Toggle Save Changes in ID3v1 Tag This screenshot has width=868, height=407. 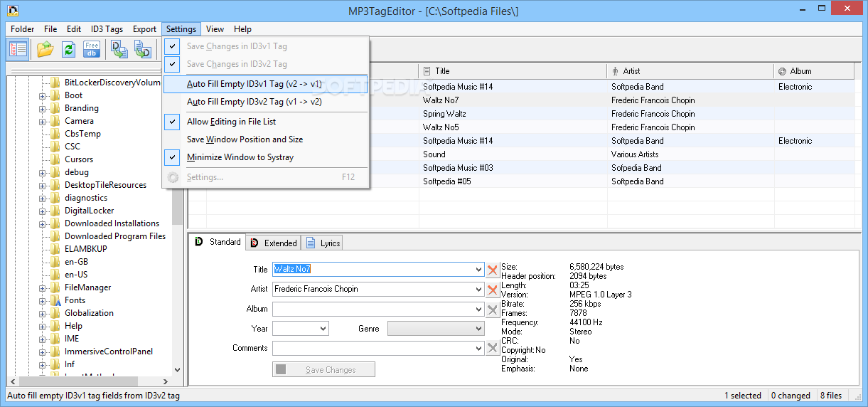tap(265, 46)
